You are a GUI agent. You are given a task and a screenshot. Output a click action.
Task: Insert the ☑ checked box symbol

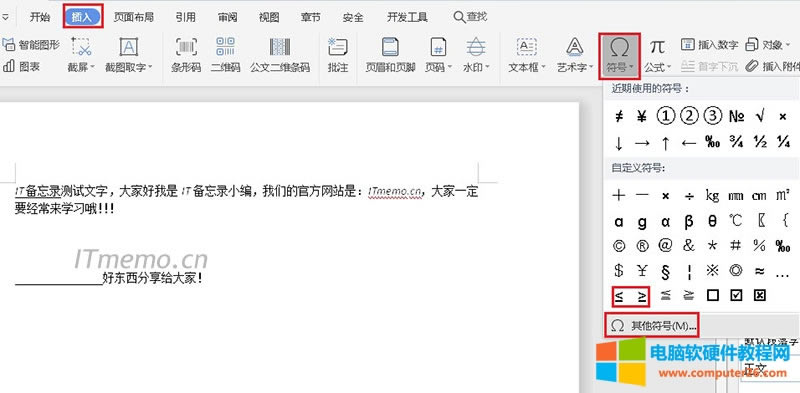(x=736, y=296)
